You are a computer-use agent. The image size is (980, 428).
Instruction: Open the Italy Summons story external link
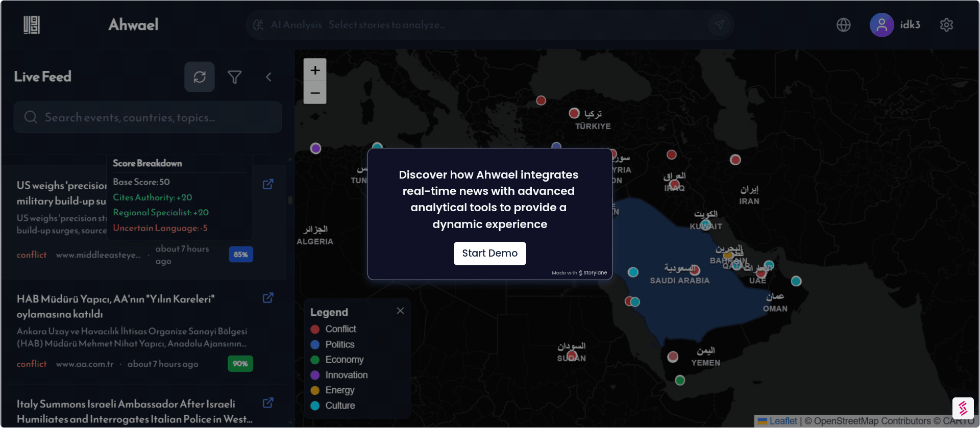click(268, 403)
